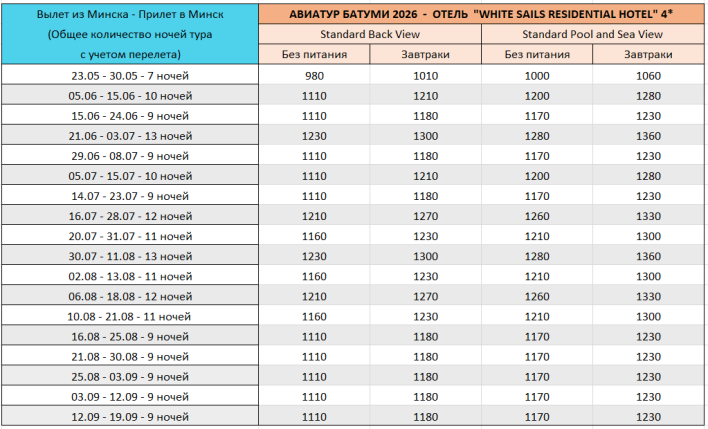
Task: Select the date cell 10.08 - 21.08 - 11 ночей
Action: [129, 316]
